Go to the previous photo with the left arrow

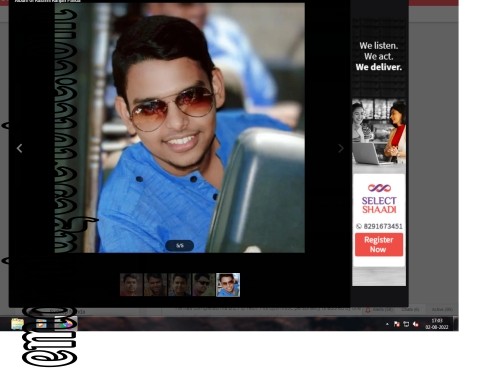19,148
